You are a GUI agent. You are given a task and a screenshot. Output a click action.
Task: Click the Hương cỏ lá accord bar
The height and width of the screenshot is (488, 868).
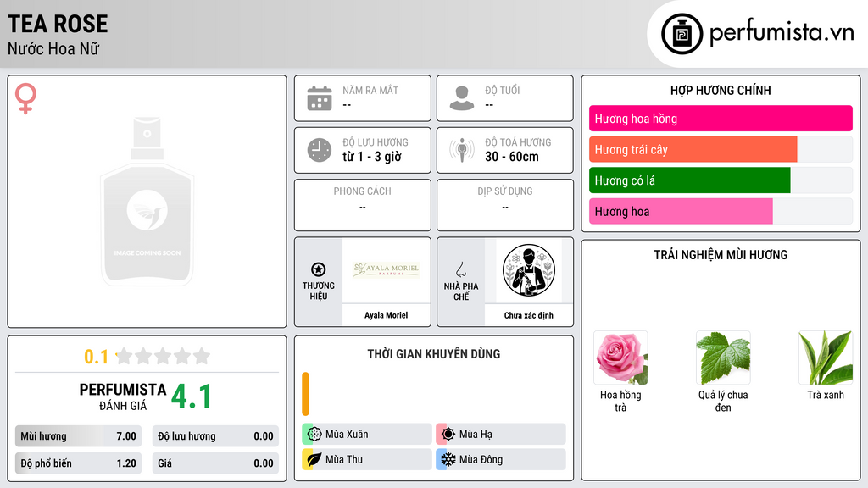point(721,180)
